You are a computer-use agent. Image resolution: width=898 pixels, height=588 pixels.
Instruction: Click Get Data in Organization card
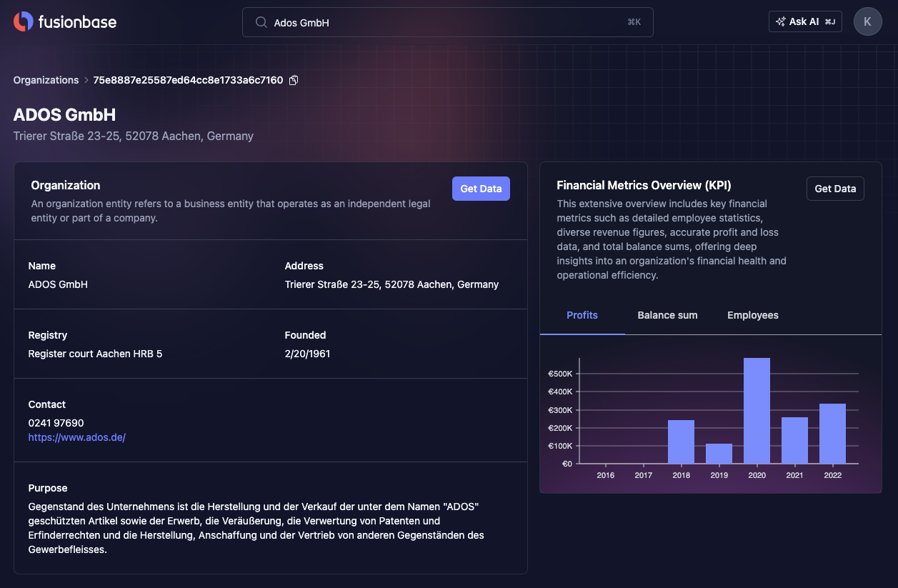(x=481, y=189)
